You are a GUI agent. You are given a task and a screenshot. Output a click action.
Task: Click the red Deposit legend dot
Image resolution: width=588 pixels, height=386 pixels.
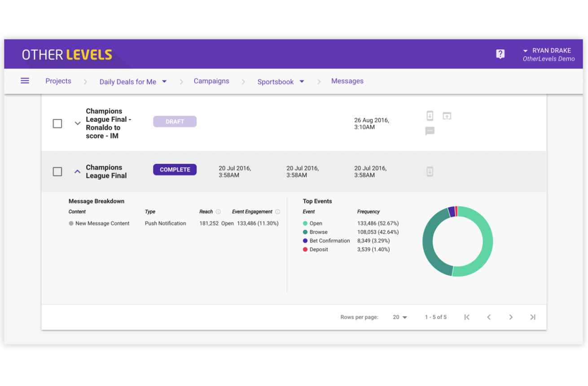[305, 250]
